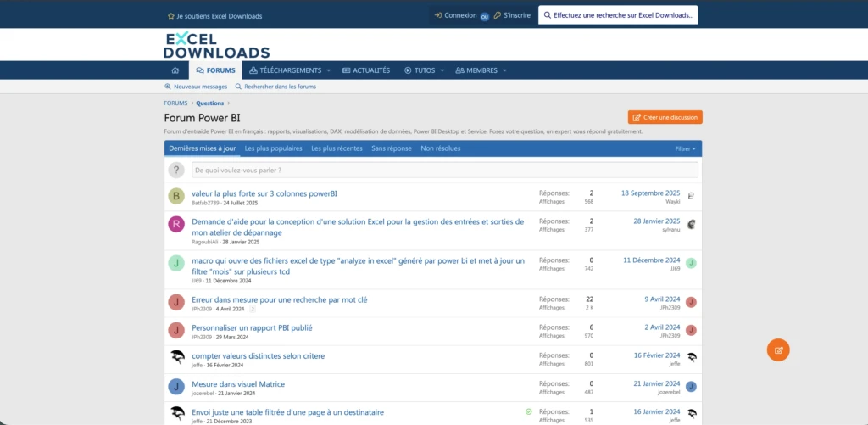Click username Wayki in last-post column
The width and height of the screenshot is (868, 425).
[672, 202]
